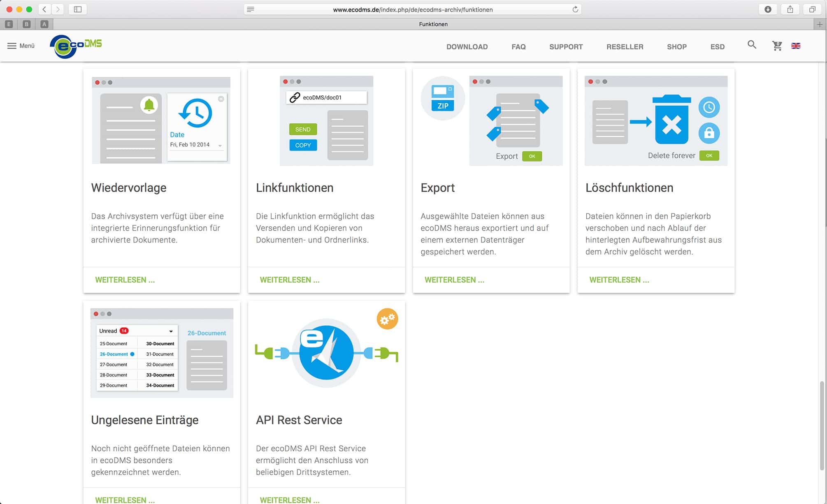Click the address bar URL
The image size is (827, 504).
[x=413, y=9]
